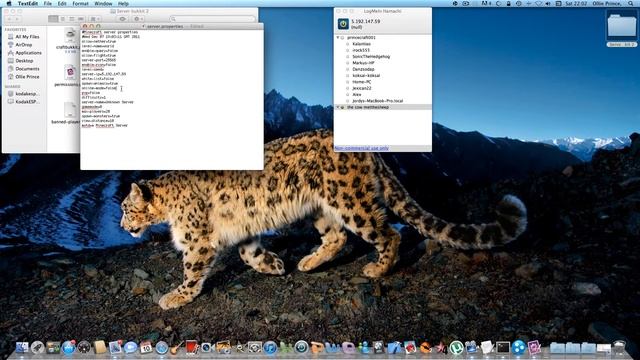Open the Non-commercial use only link
This screenshot has height=360, width=640.
[362, 148]
